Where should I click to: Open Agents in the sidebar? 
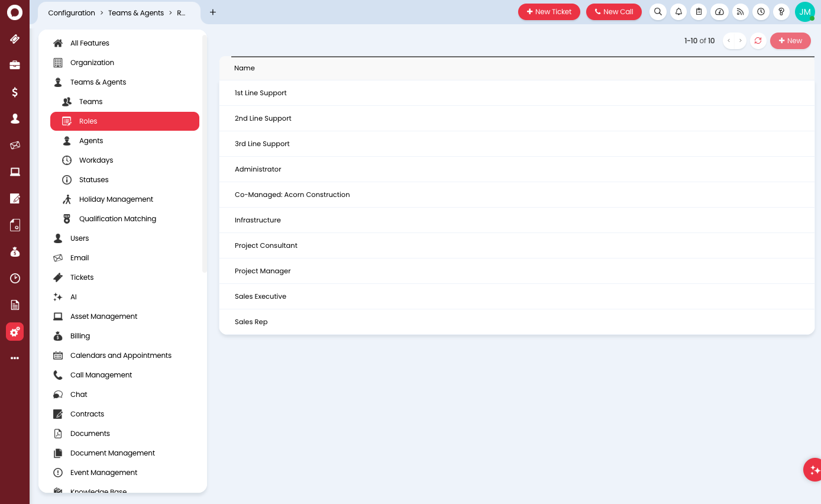(125, 141)
